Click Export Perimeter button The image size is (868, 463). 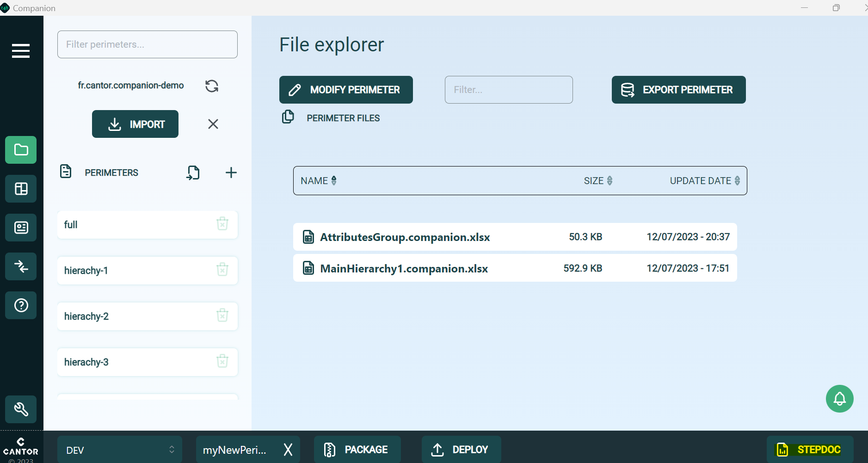[678, 90]
